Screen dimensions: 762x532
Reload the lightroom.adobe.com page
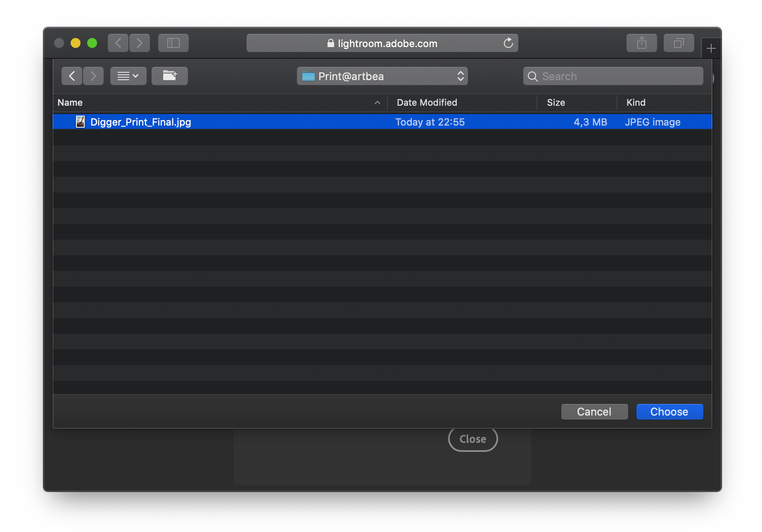(x=508, y=43)
